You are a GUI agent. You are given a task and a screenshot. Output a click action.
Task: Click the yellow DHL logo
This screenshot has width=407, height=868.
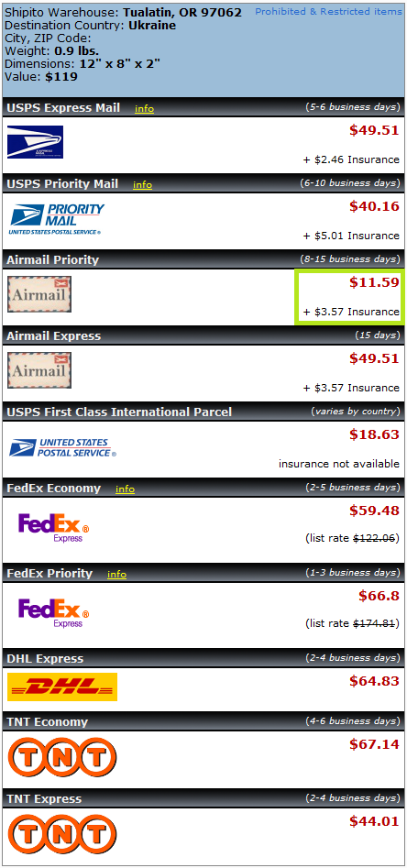(62, 687)
